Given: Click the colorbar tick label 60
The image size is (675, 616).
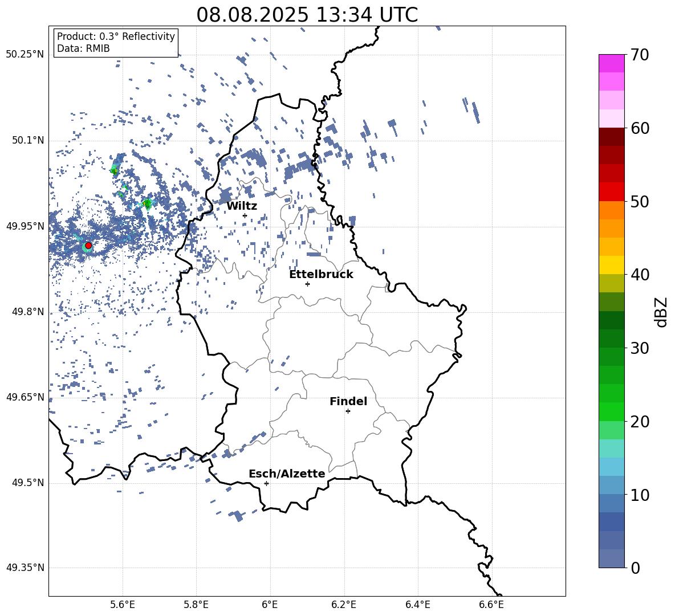Looking at the screenshot, I should click(640, 128).
